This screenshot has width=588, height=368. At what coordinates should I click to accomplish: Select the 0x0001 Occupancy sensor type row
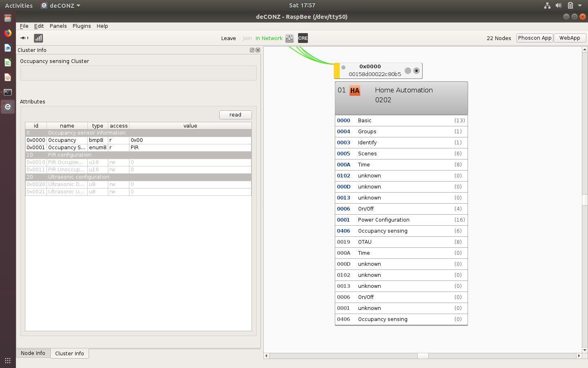click(138, 148)
